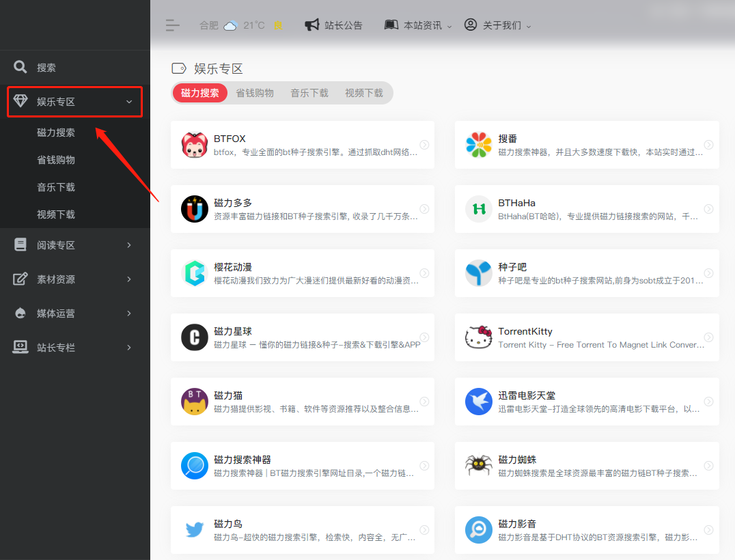This screenshot has height=560, width=735.
Task: Click the arrow button on BTFOX card
Action: coord(424,145)
